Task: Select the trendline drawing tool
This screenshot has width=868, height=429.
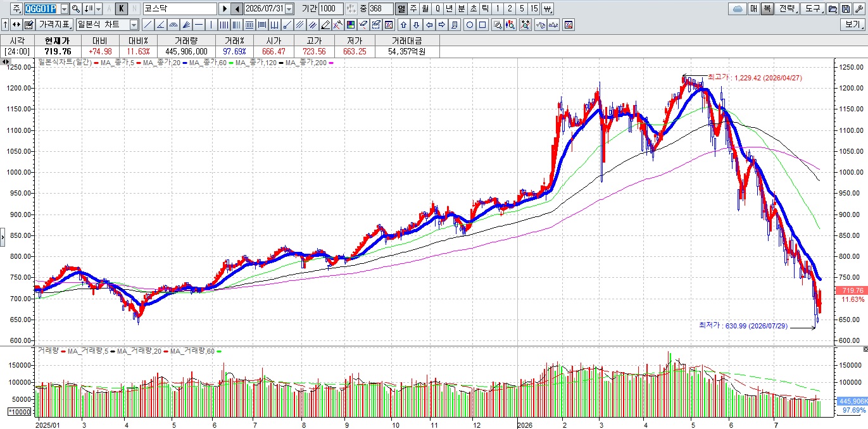Action: click(x=148, y=25)
